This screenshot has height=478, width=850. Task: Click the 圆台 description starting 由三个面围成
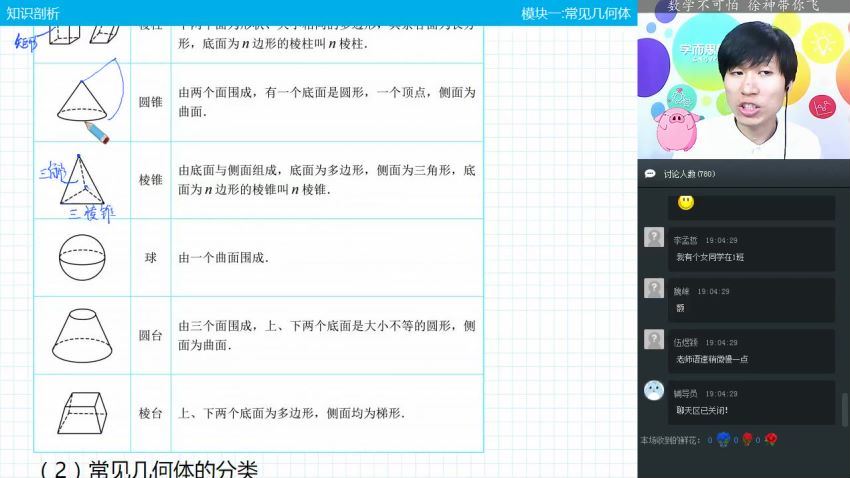327,335
